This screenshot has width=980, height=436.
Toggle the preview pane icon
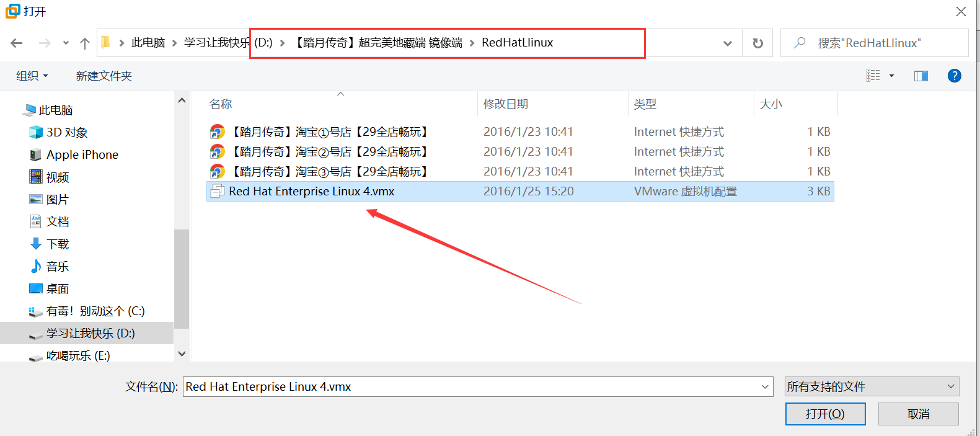tap(921, 76)
